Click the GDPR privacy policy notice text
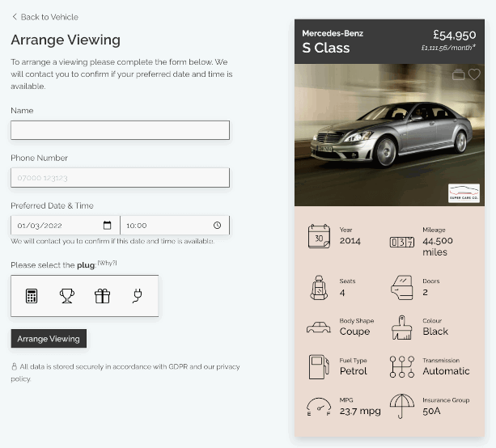 click(125, 373)
